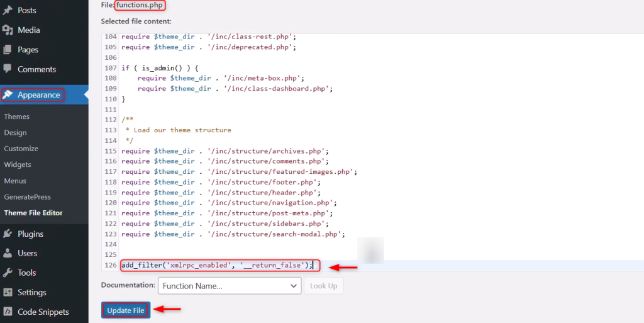Click the navigation.php require line
This screenshot has height=323, width=644.
(x=229, y=203)
